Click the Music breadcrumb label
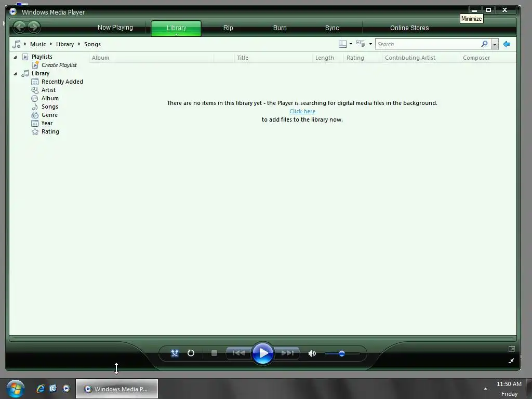532x399 pixels. [x=38, y=44]
